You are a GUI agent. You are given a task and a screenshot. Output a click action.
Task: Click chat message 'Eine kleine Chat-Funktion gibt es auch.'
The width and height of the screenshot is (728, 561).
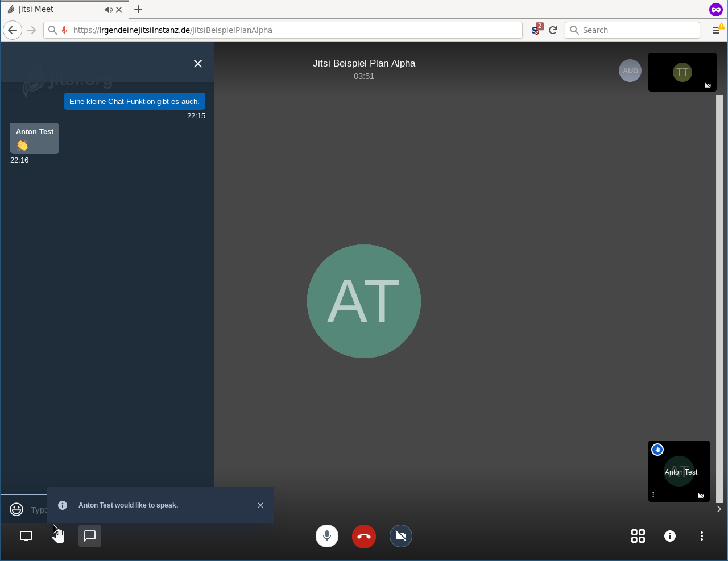pyautogui.click(x=134, y=101)
